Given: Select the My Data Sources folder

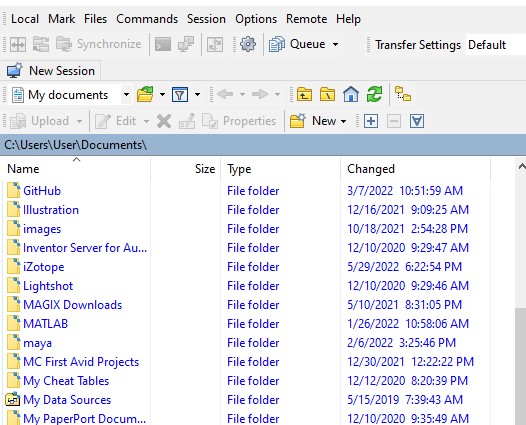Looking at the screenshot, I should click(x=58, y=400).
